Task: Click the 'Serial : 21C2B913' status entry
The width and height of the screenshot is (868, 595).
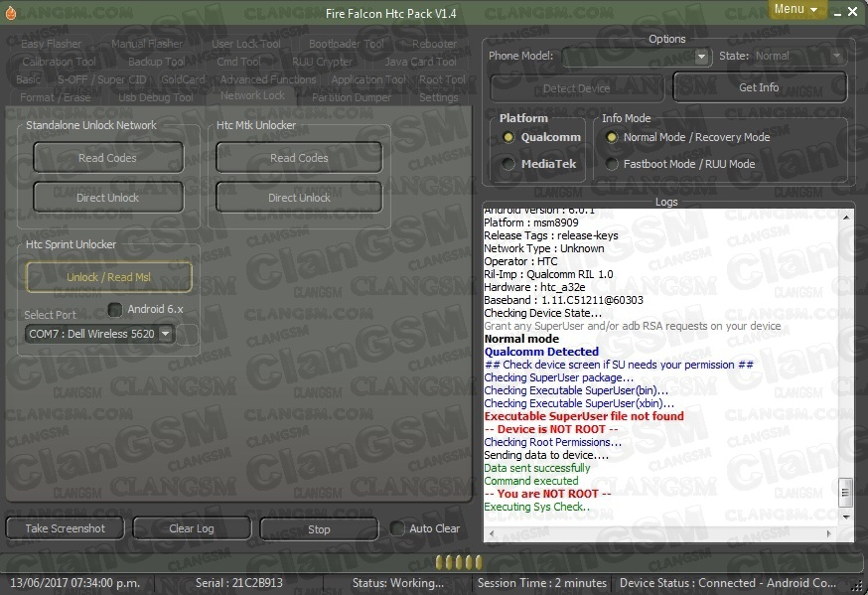Action: click(239, 583)
